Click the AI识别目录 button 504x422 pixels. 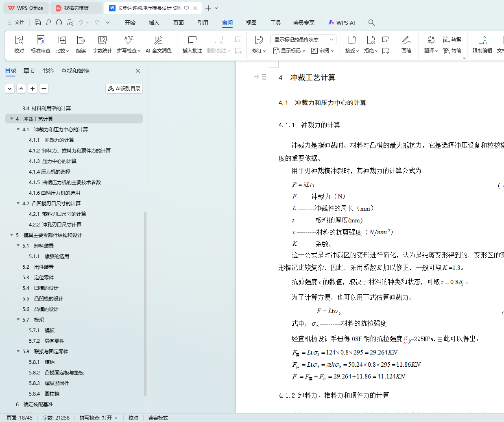pos(124,88)
